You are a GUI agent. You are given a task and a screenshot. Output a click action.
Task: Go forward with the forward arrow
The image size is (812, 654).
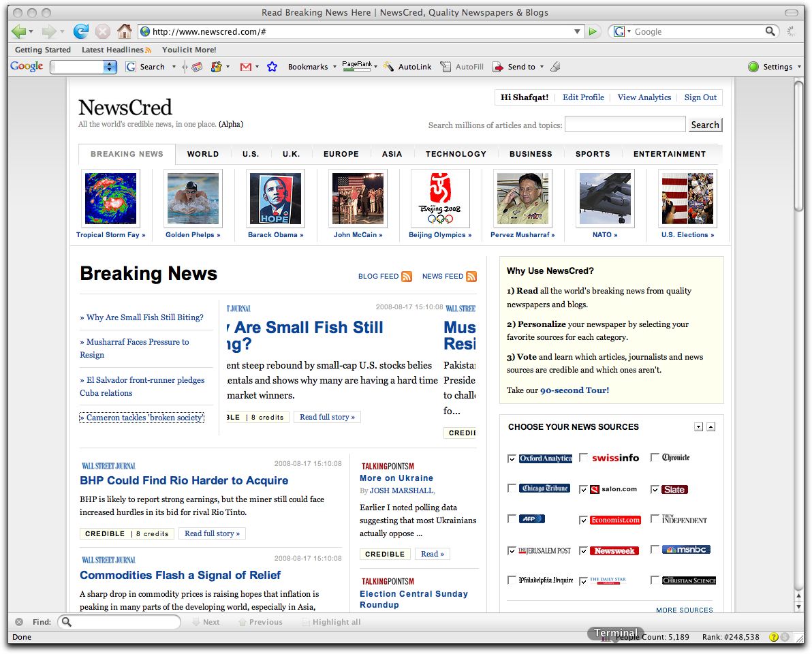[48, 31]
